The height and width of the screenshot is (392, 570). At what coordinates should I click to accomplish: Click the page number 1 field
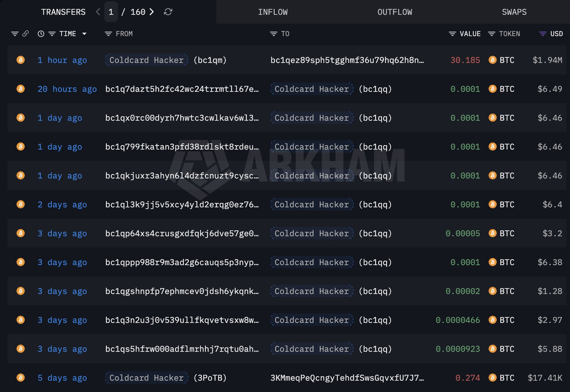coord(111,12)
